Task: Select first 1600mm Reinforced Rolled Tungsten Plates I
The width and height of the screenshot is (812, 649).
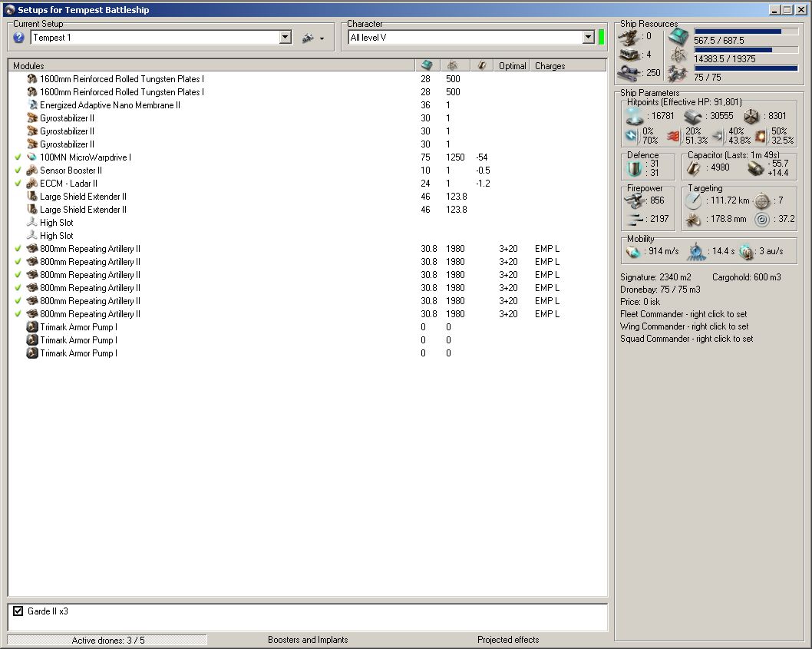Action: [x=307, y=79]
